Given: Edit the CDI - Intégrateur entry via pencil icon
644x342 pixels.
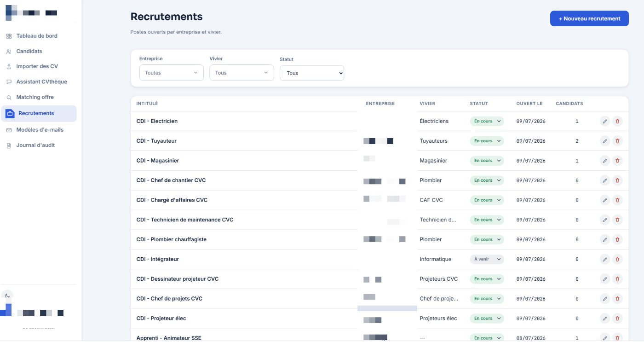Looking at the screenshot, I should coord(605,260).
